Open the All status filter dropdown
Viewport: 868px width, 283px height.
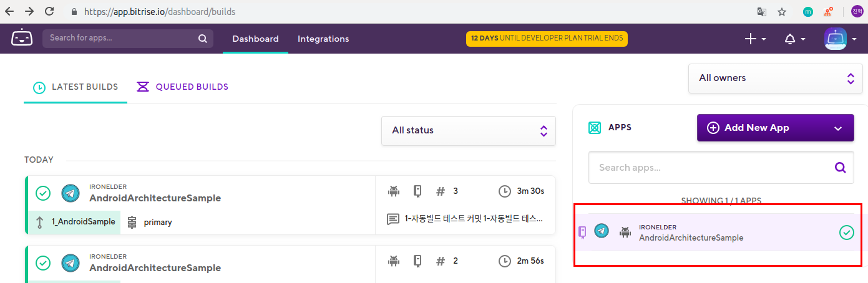click(x=469, y=131)
